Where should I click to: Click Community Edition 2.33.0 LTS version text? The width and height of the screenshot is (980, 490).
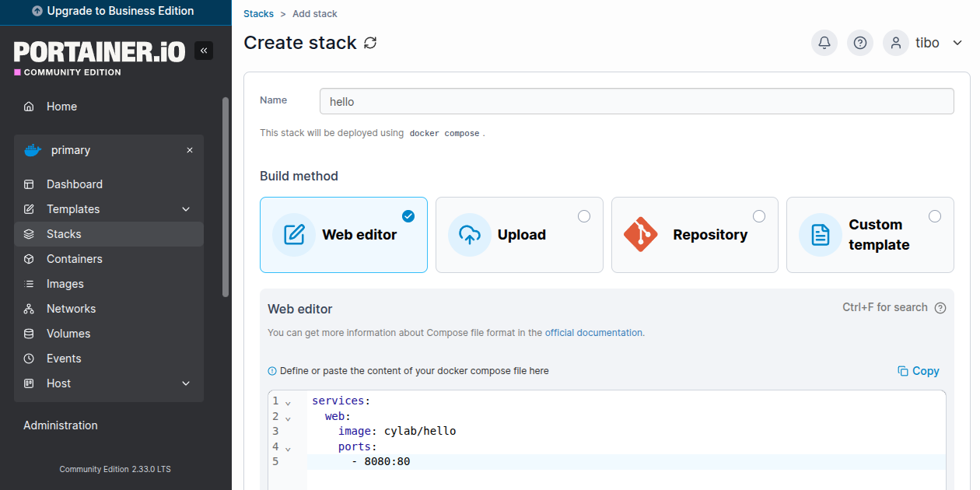click(115, 470)
